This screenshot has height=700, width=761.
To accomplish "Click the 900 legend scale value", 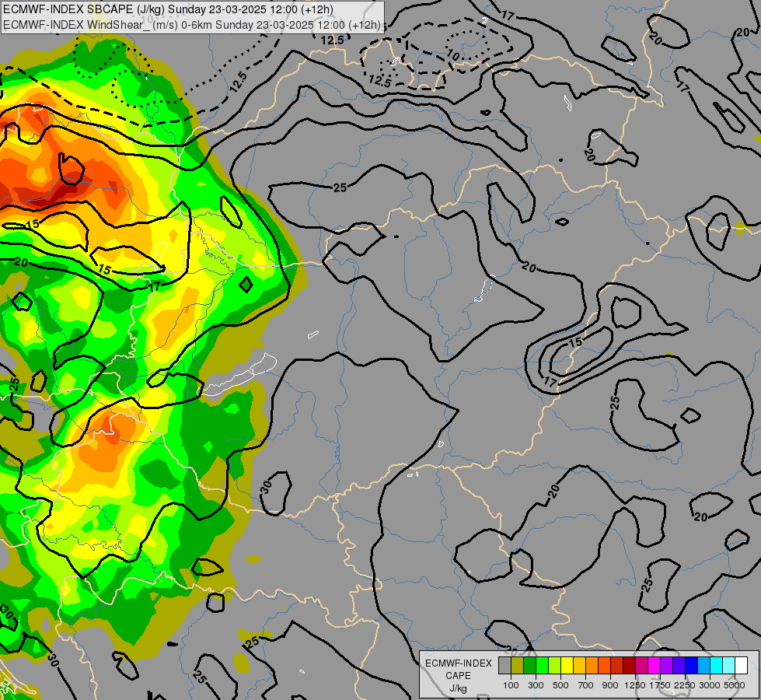I will coord(610,685).
